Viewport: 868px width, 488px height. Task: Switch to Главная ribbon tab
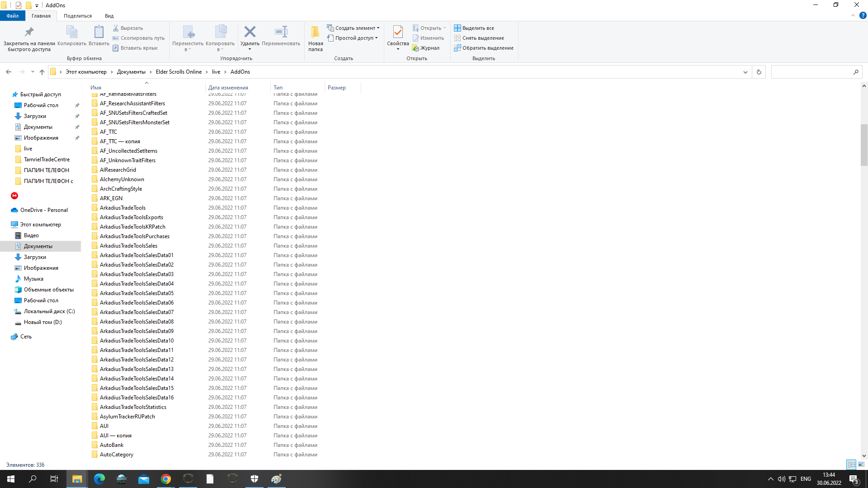click(41, 16)
